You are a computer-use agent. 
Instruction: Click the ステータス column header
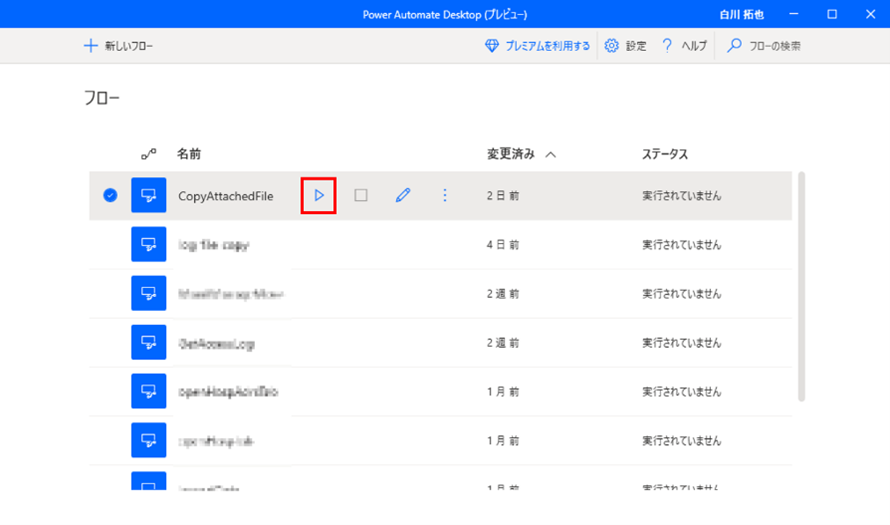pyautogui.click(x=665, y=154)
